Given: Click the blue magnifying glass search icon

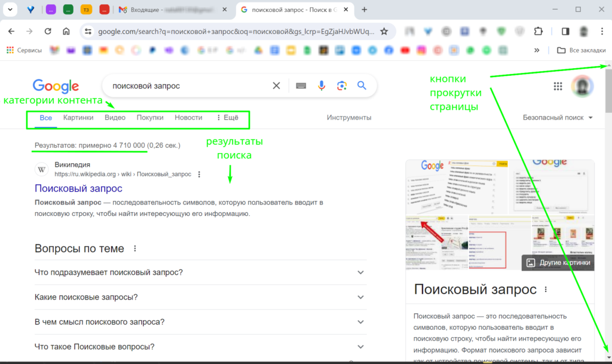Looking at the screenshot, I should 362,85.
